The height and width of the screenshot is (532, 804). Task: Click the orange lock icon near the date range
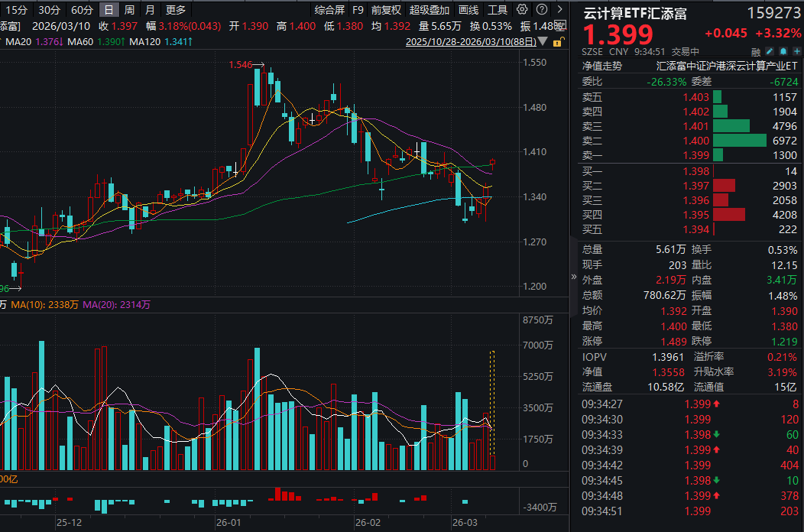click(556, 42)
